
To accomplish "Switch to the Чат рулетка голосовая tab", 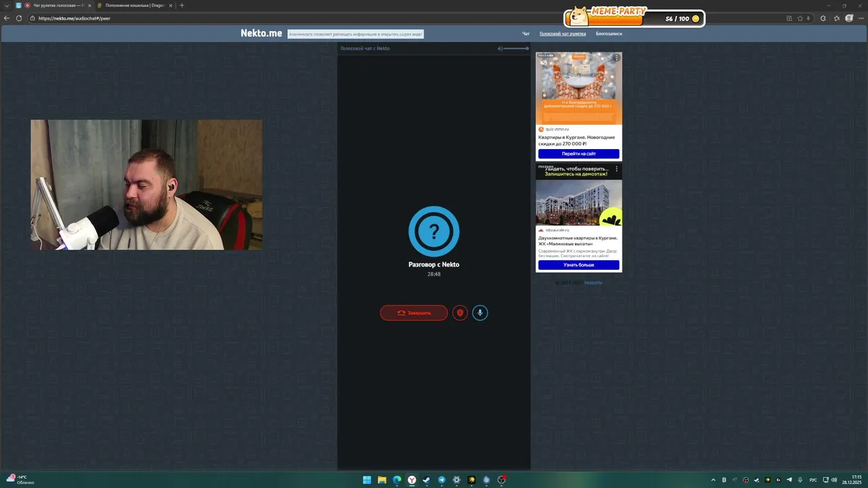I will click(x=54, y=5).
